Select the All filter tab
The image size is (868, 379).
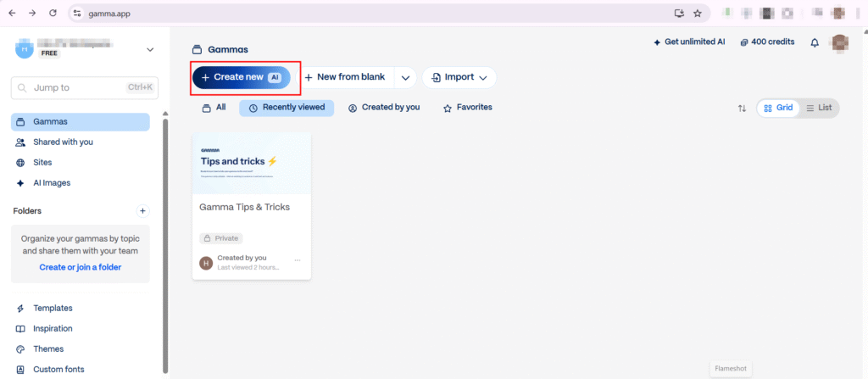coord(214,108)
